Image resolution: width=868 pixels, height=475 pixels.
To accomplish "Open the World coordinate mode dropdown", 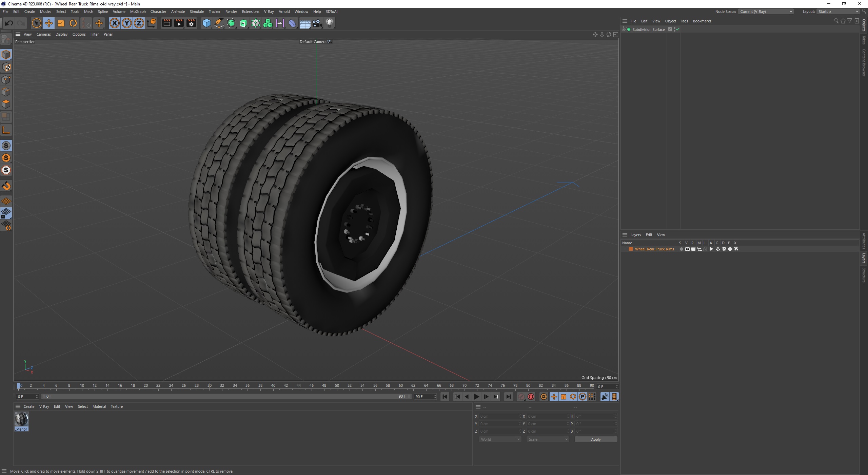I will 500,439.
